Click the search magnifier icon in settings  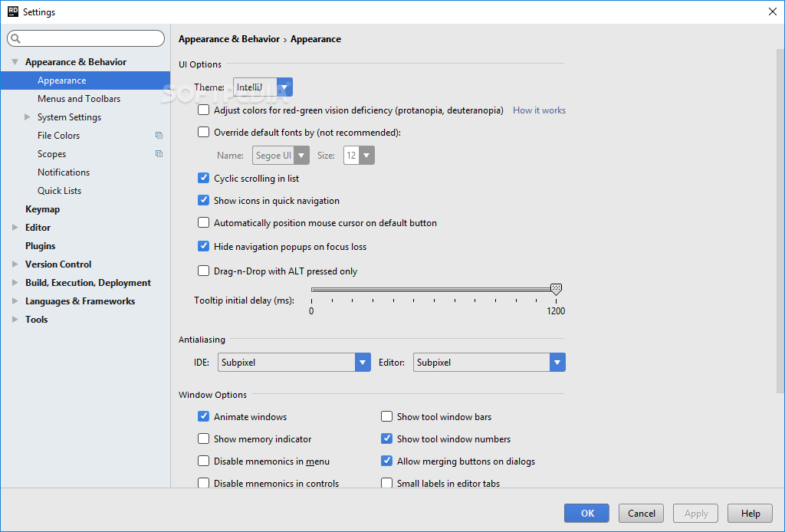pyautogui.click(x=15, y=38)
